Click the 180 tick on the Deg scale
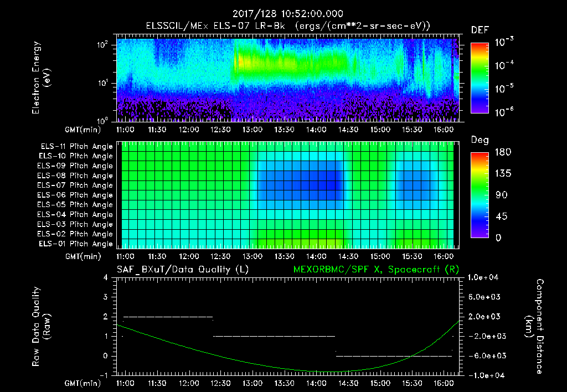This screenshot has width=567, height=392. coord(503,152)
